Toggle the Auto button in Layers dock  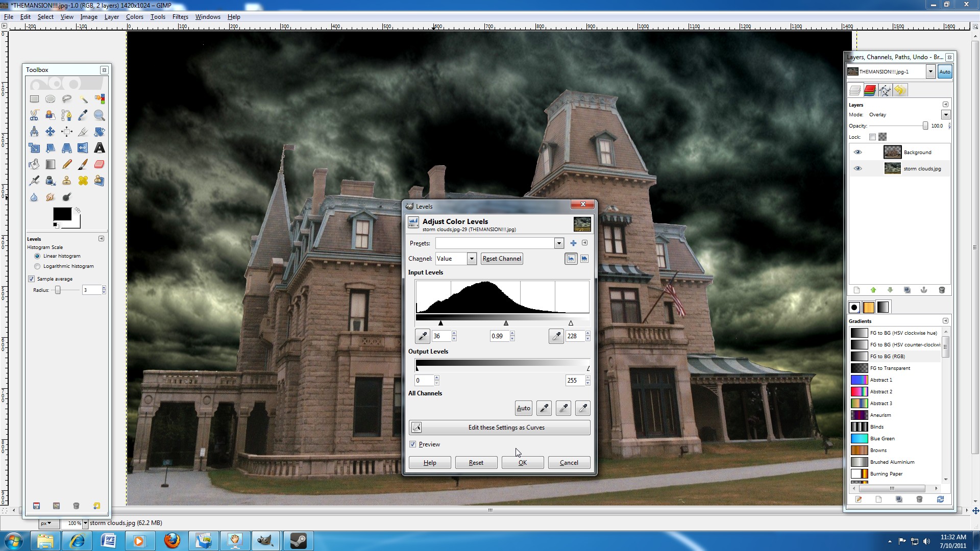945,72
